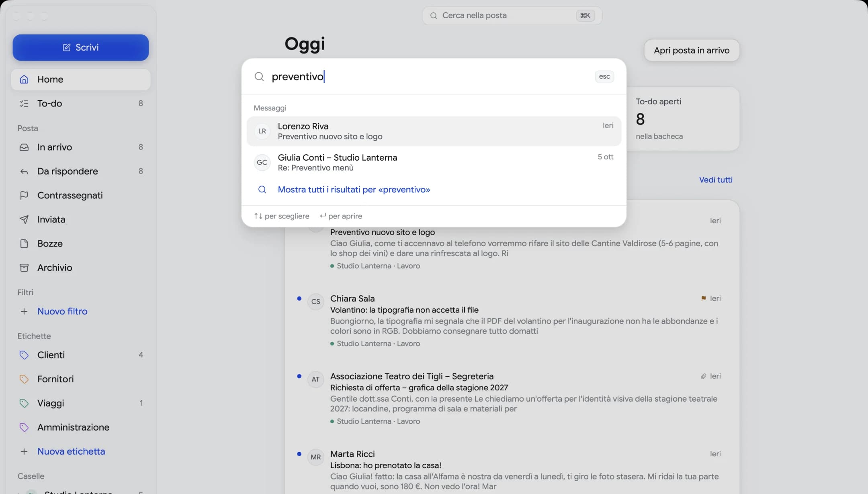This screenshot has height=494, width=868.
Task: Click the AT avatar of Teatro dei Tigli
Action: point(316,379)
